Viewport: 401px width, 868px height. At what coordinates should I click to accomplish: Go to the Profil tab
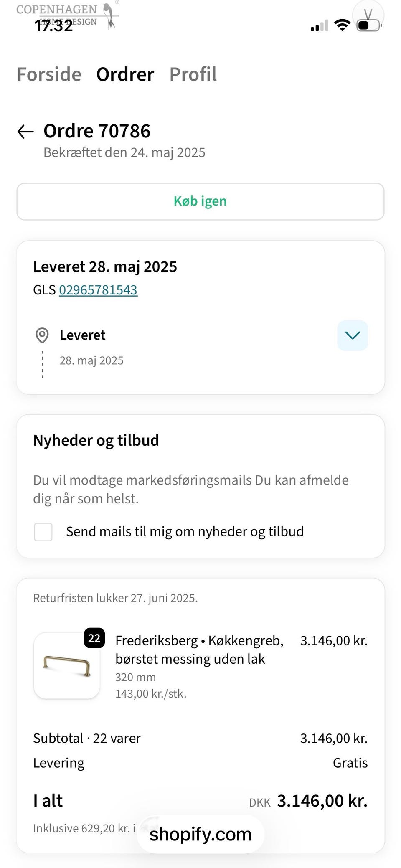point(193,74)
